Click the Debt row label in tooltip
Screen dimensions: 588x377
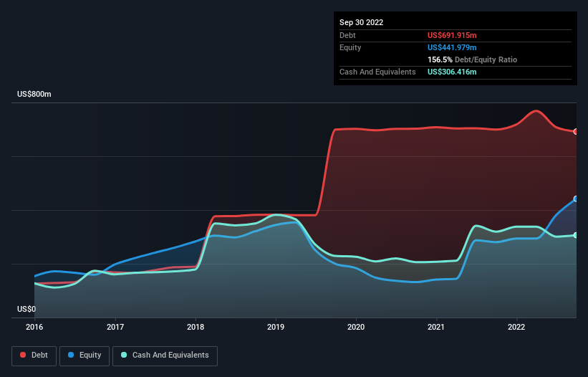[x=347, y=35]
